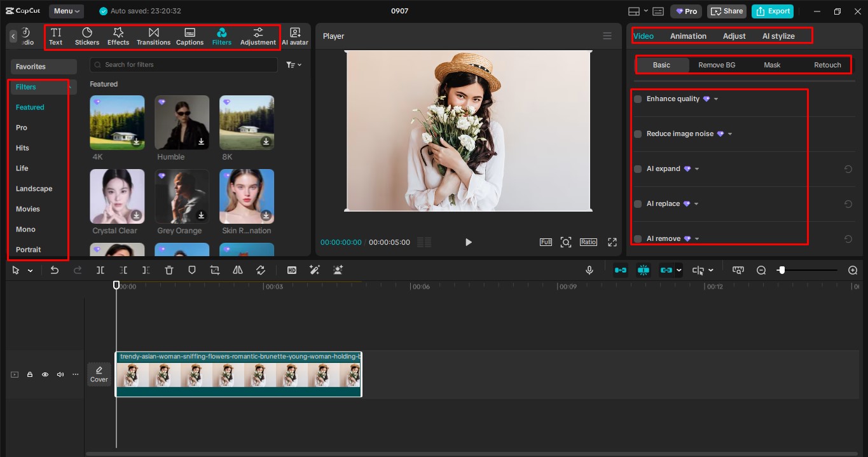868x457 pixels.
Task: Switch to the Stickers panel
Action: (x=86, y=36)
